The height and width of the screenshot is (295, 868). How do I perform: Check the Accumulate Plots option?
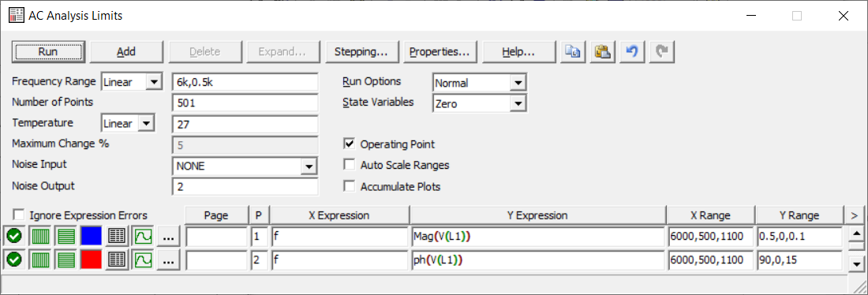[x=349, y=186]
